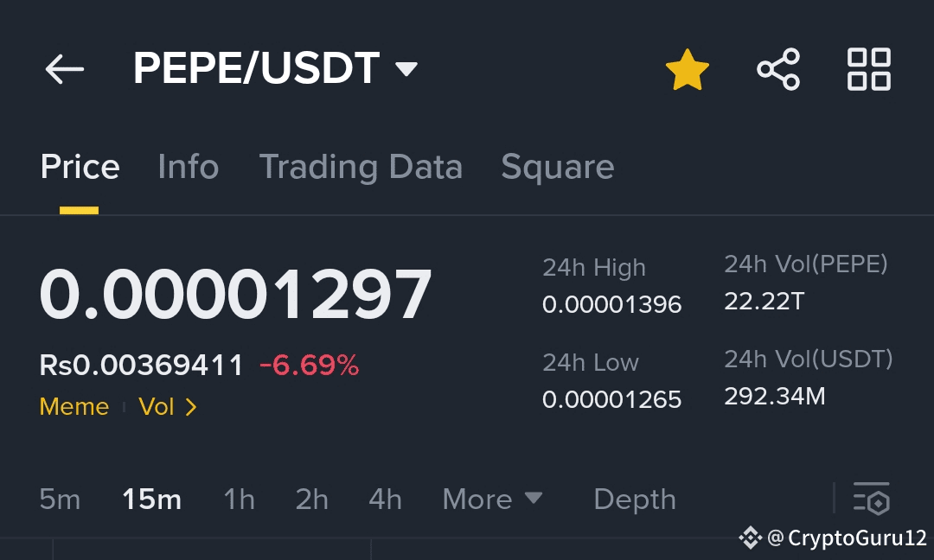Image resolution: width=934 pixels, height=560 pixels.
Task: Choose the 1h timeframe
Action: pos(239,499)
